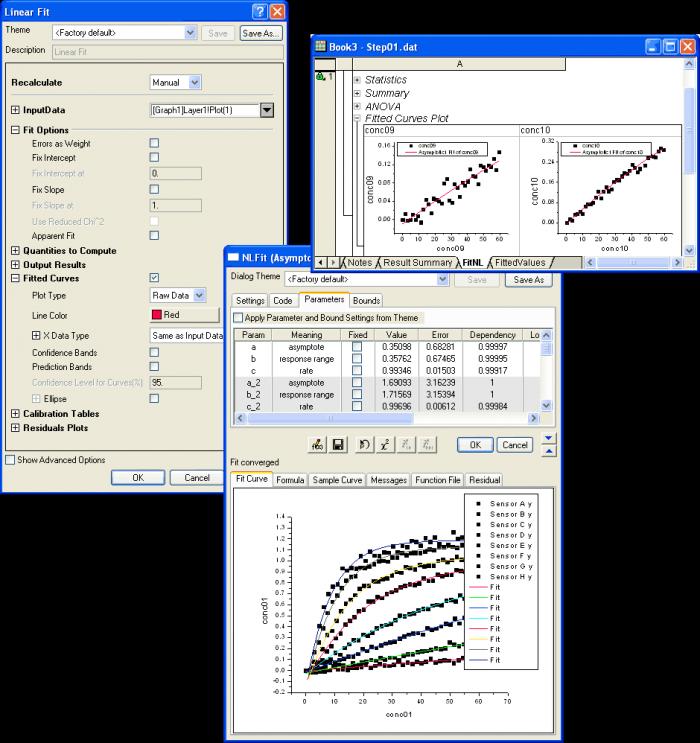
Task: Expand the Quantities to Compute section
Action: tap(15, 250)
